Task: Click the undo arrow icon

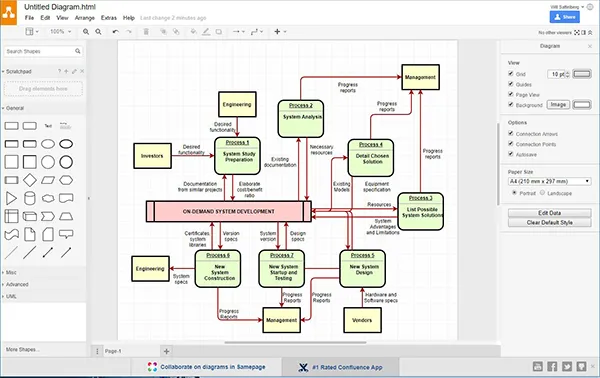Action: click(116, 32)
